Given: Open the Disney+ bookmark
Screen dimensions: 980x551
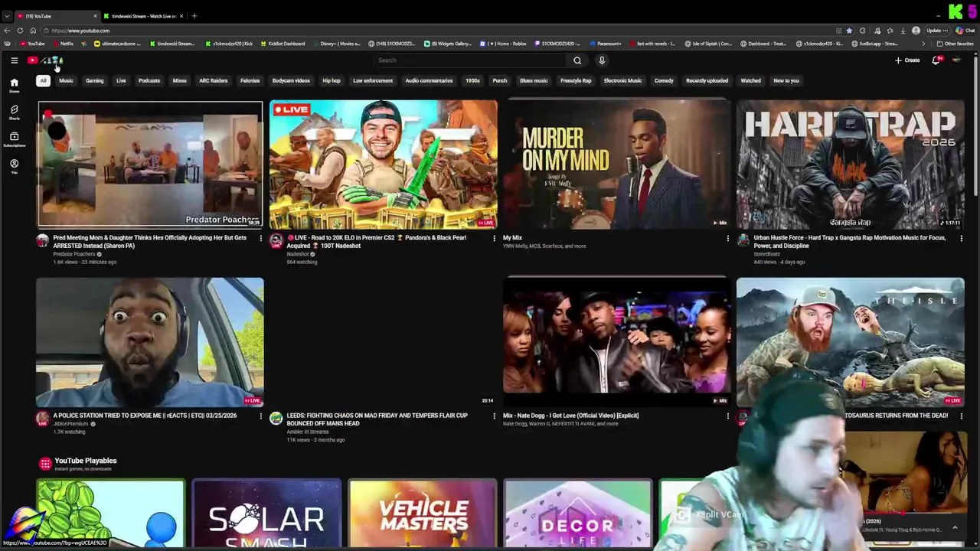Looking at the screenshot, I should [338, 44].
